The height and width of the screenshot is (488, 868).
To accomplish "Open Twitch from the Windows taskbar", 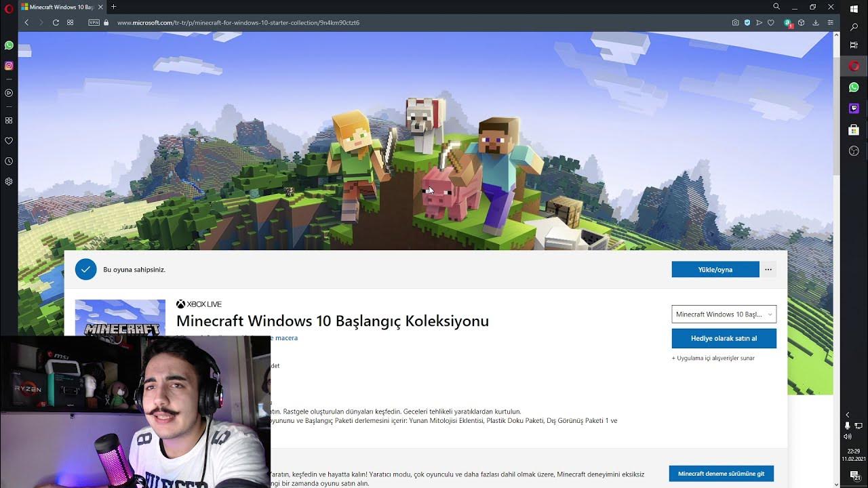I will [854, 108].
